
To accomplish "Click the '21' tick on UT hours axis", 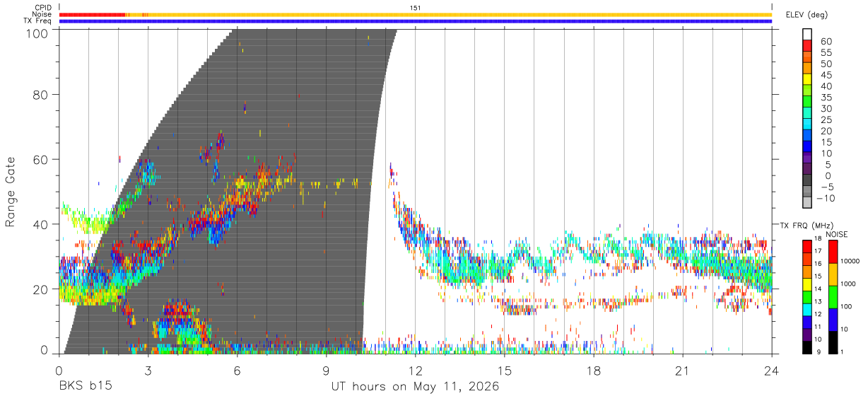I will pos(682,369).
